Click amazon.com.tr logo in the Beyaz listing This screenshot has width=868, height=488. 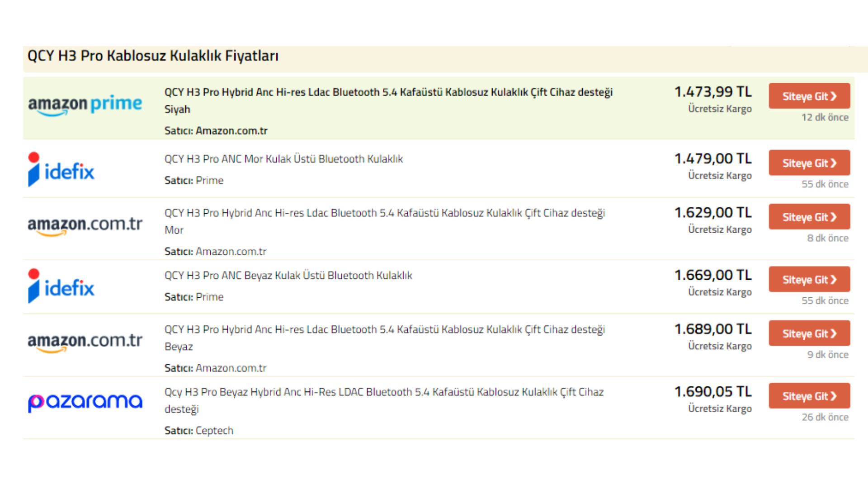[85, 343]
